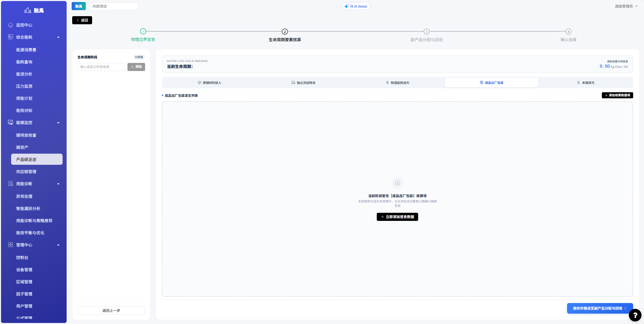
Task: Open 智能漏损分析 menu item
Action: (37, 209)
